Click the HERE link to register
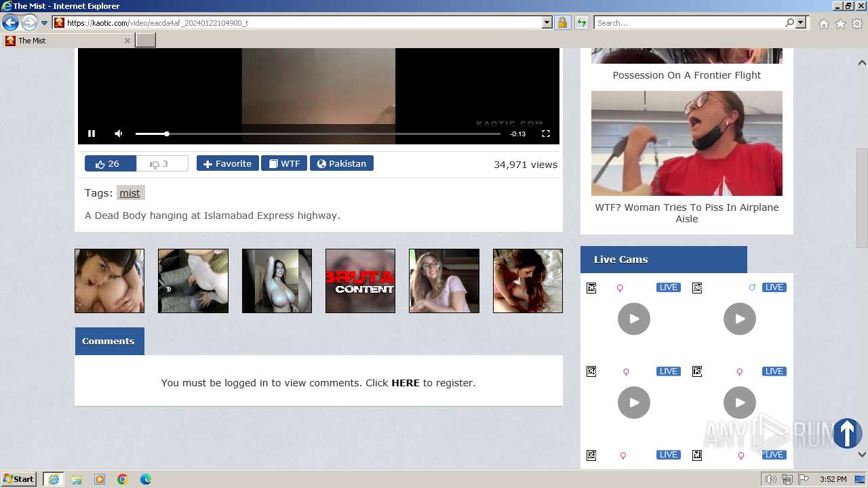Screen dimensions: 868x488 [405, 383]
